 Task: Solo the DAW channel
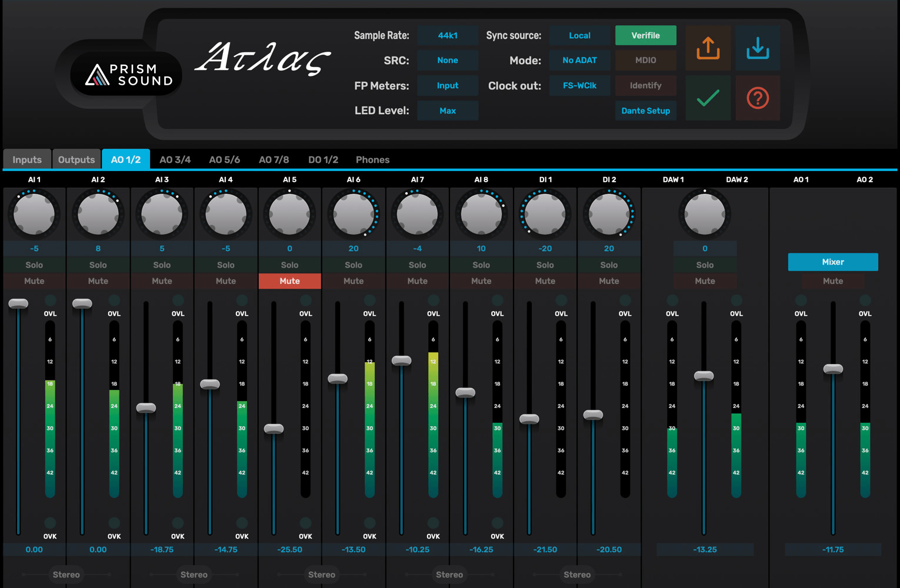(x=705, y=265)
